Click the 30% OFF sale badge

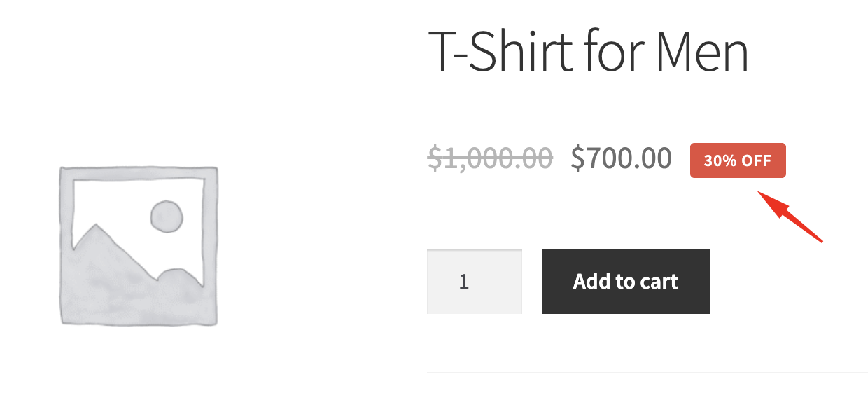click(738, 160)
